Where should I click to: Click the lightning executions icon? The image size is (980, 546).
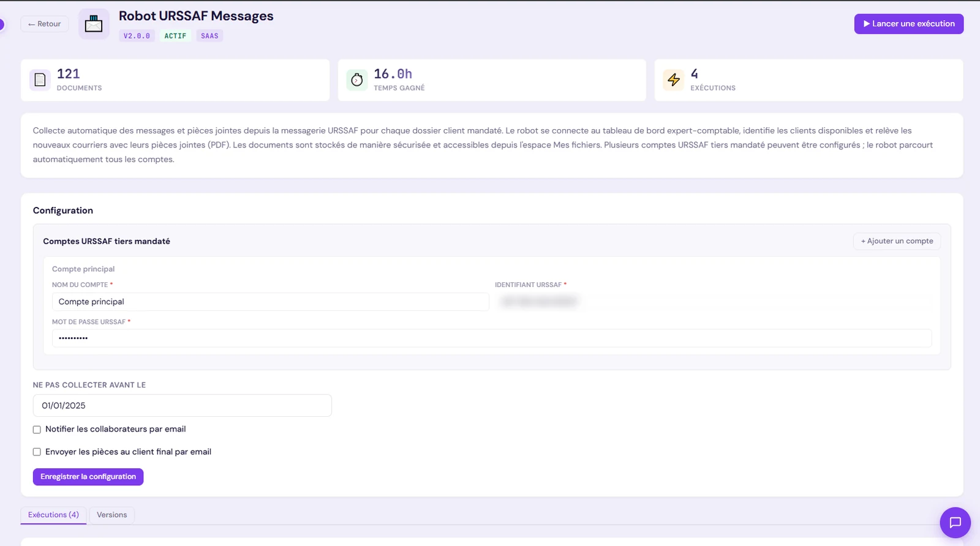point(674,80)
